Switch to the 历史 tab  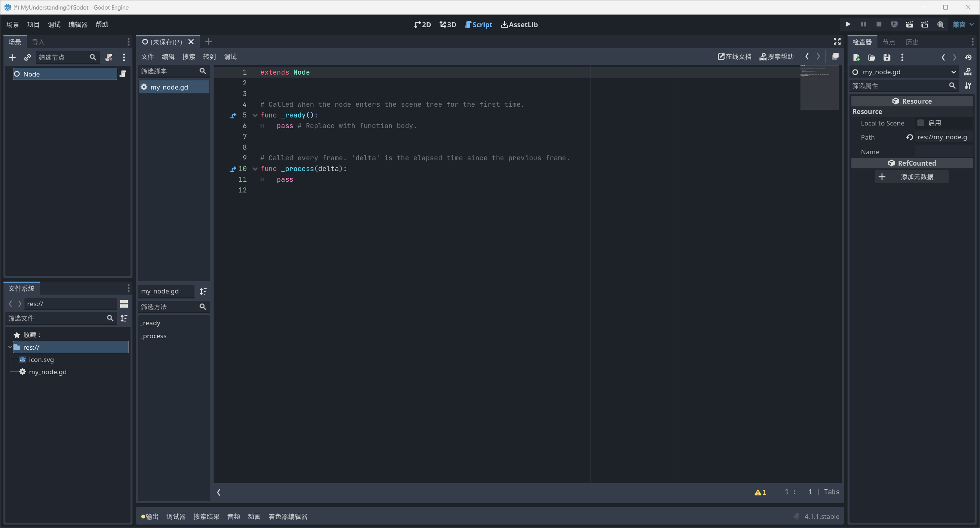(x=912, y=42)
